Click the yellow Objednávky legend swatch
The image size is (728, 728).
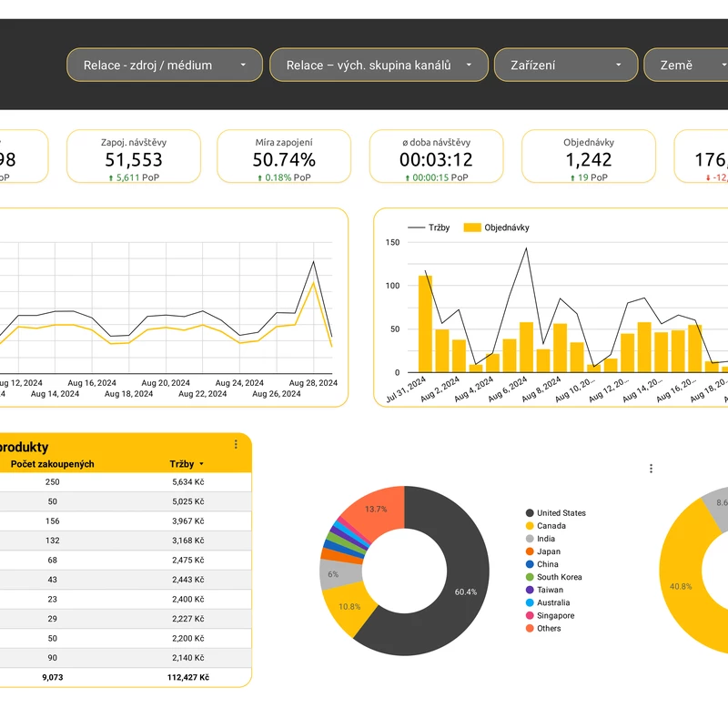click(x=472, y=227)
